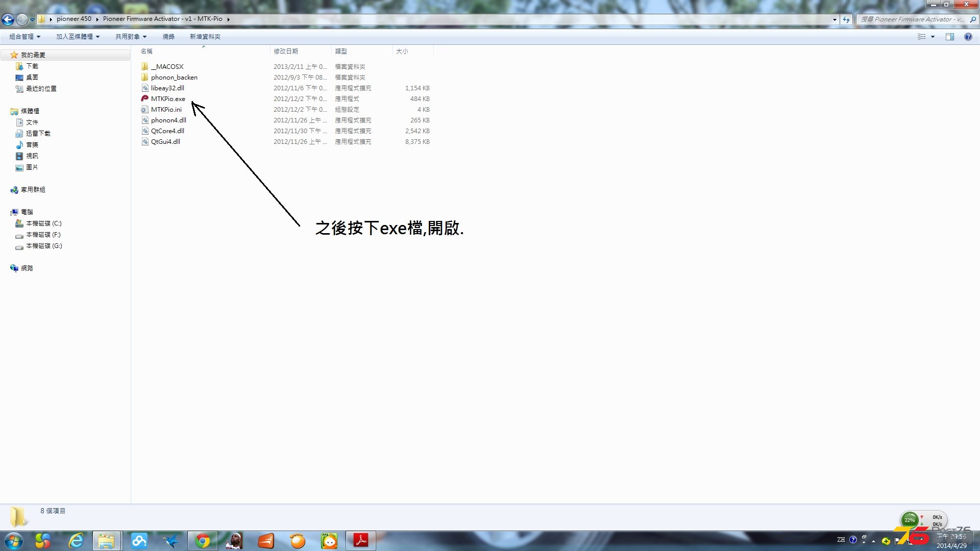Select the QtCore4.dll file icon
980x551 pixels.
coord(145,131)
